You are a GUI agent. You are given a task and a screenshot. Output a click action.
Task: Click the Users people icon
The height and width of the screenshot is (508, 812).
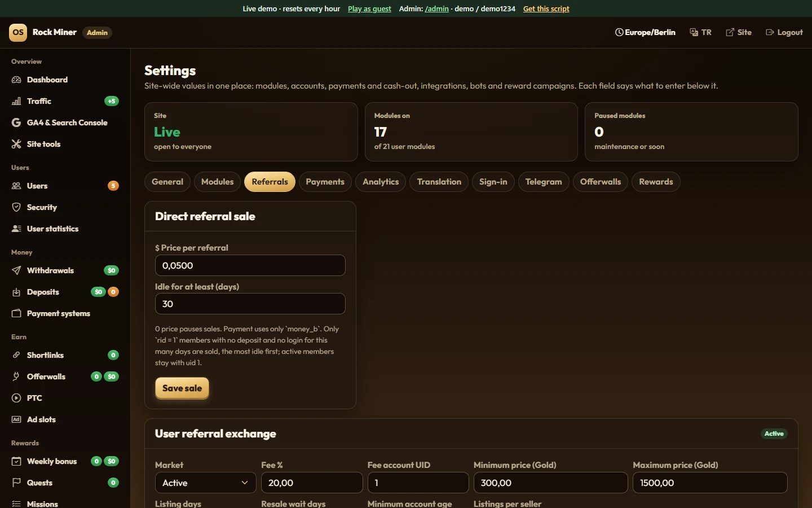point(16,186)
